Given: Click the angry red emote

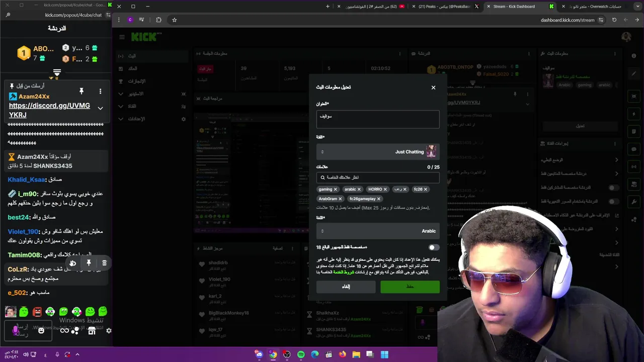Looking at the screenshot, I should point(37,312).
